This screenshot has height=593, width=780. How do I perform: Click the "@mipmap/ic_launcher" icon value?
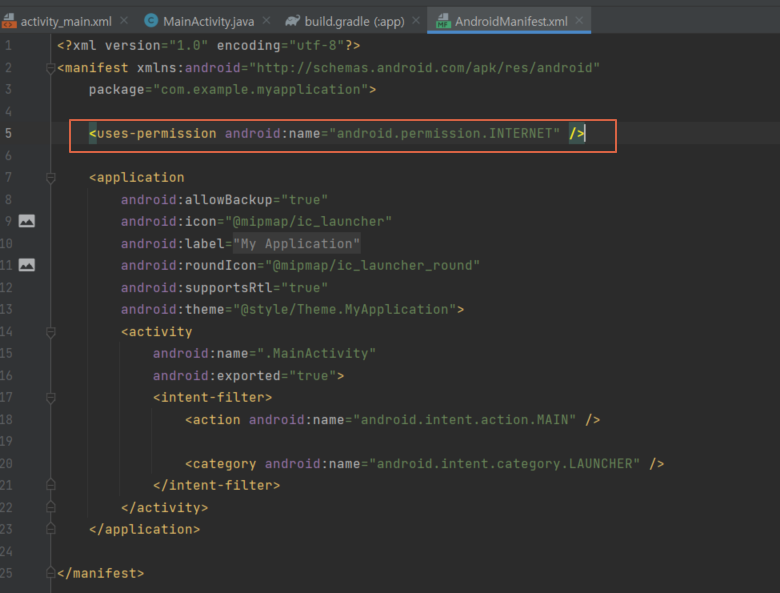click(x=308, y=221)
